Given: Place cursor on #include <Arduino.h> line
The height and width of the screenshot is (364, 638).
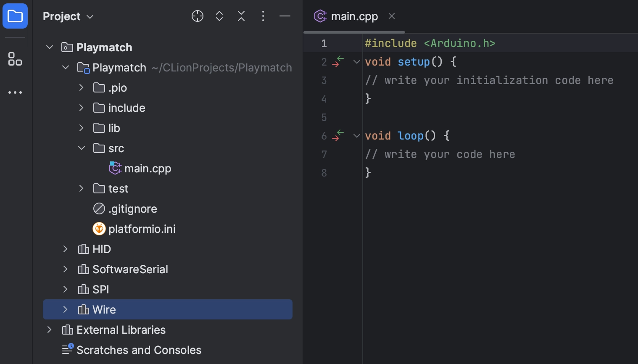Looking at the screenshot, I should tap(430, 43).
